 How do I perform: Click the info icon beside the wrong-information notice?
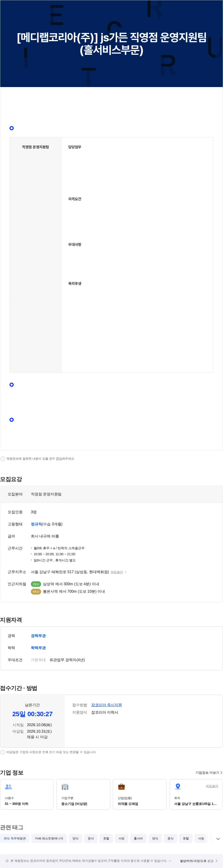pyautogui.click(x=3, y=458)
